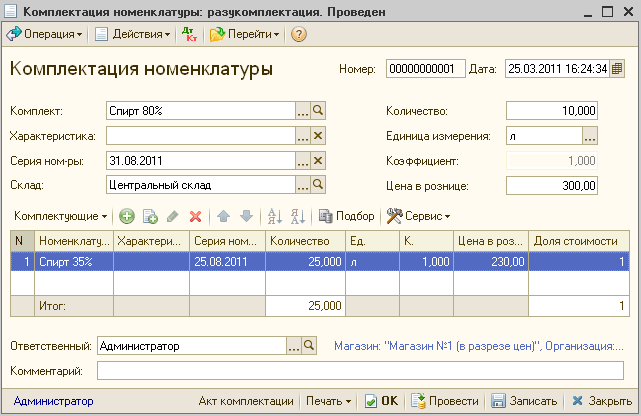
Task: Click the Дт/Кт posting result icon
Action: pyautogui.click(x=191, y=35)
